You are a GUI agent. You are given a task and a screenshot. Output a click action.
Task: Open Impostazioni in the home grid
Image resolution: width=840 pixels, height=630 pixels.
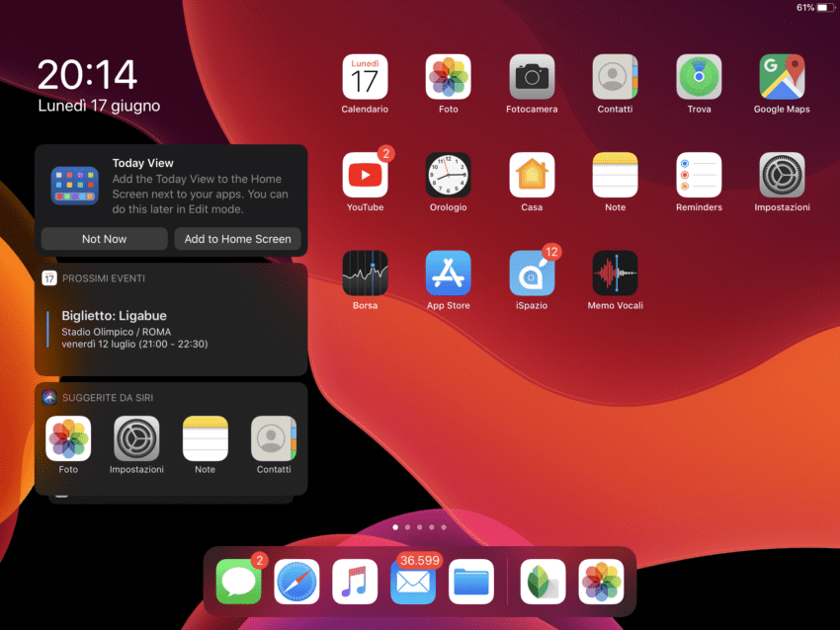[x=782, y=175]
